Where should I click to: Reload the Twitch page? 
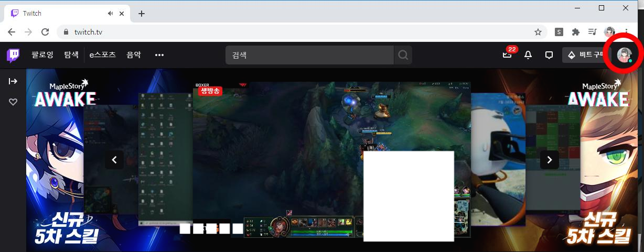coord(45,32)
